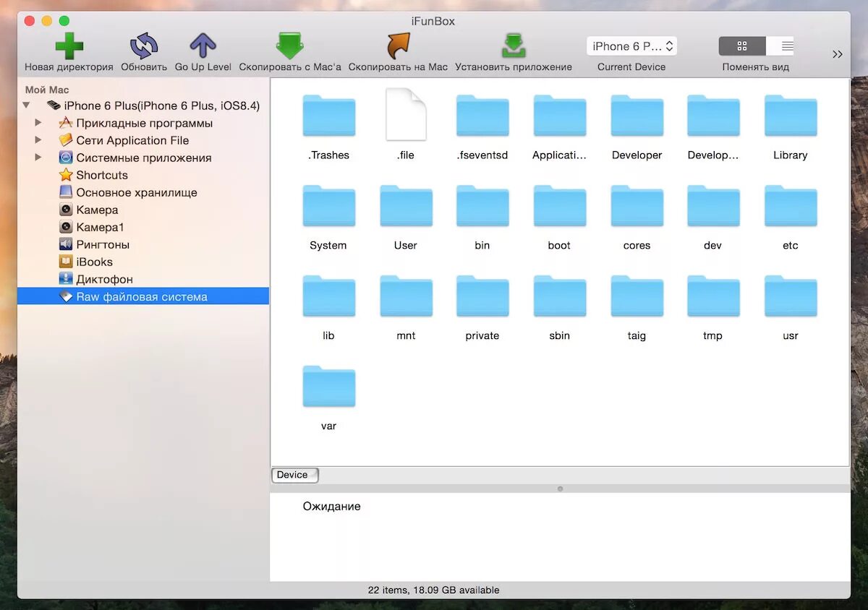Image resolution: width=868 pixels, height=610 pixels.
Task: Select the var folder
Action: click(328, 387)
